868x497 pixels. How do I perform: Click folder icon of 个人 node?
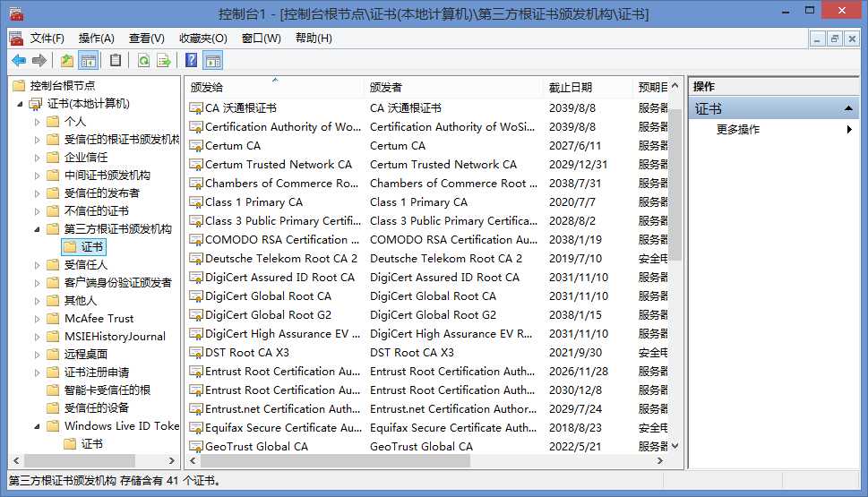(53, 121)
